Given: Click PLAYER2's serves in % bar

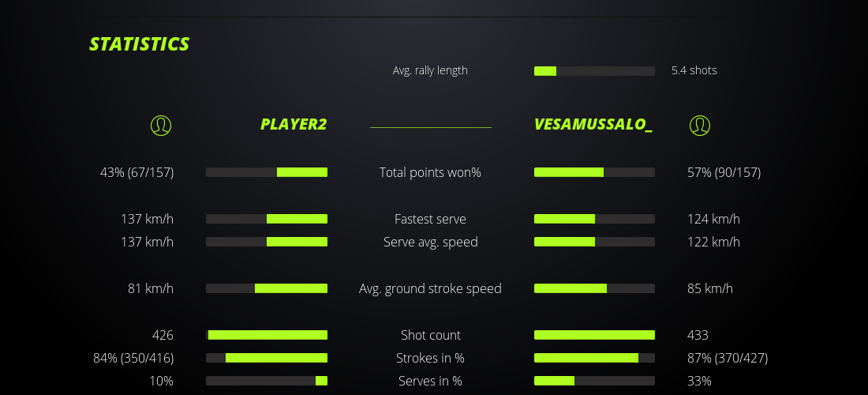Looking at the screenshot, I should pyautogui.click(x=267, y=381).
